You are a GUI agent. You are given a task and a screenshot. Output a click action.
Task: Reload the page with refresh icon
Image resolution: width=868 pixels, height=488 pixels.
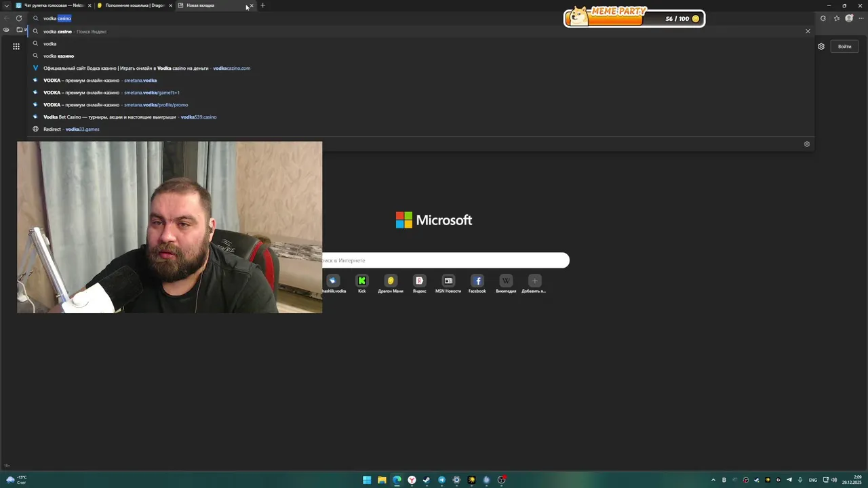click(19, 18)
